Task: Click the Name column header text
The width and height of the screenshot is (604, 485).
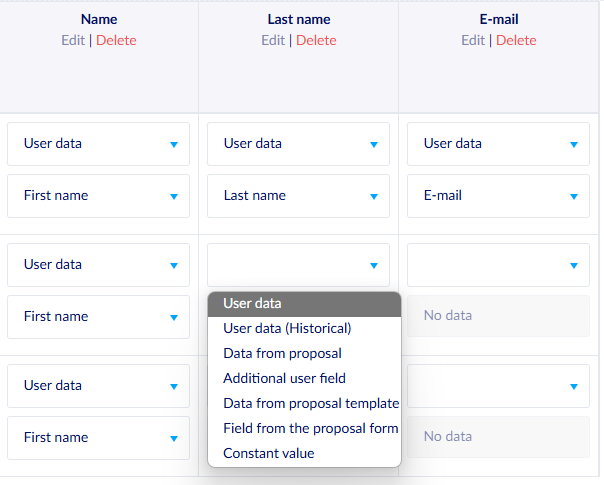Action: click(99, 19)
